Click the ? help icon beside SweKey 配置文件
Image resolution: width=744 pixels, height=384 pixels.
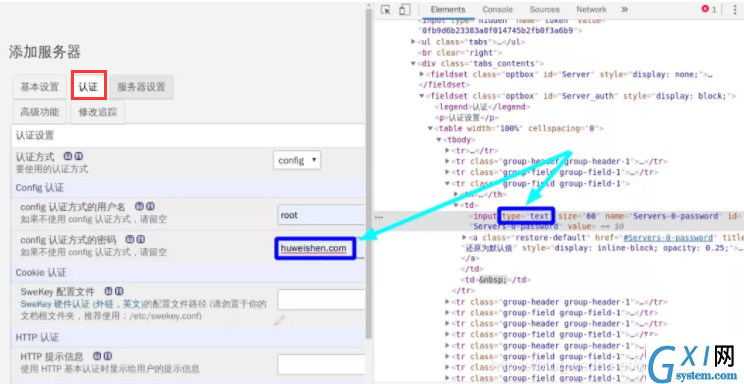click(108, 291)
